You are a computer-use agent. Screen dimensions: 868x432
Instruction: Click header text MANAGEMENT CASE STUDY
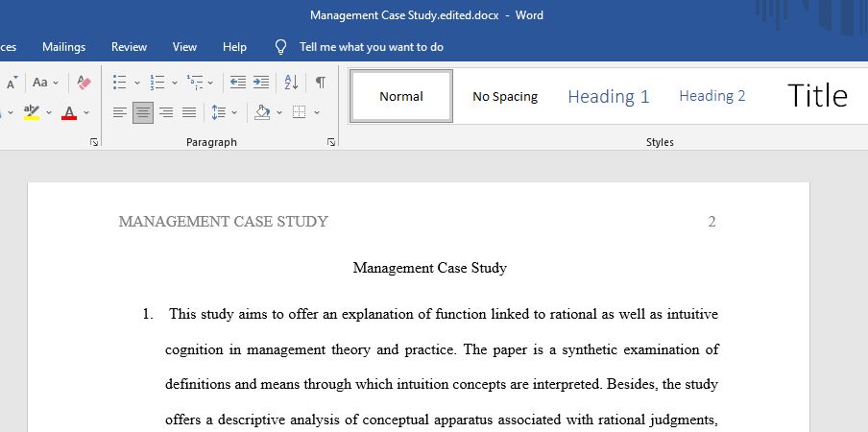click(x=223, y=222)
